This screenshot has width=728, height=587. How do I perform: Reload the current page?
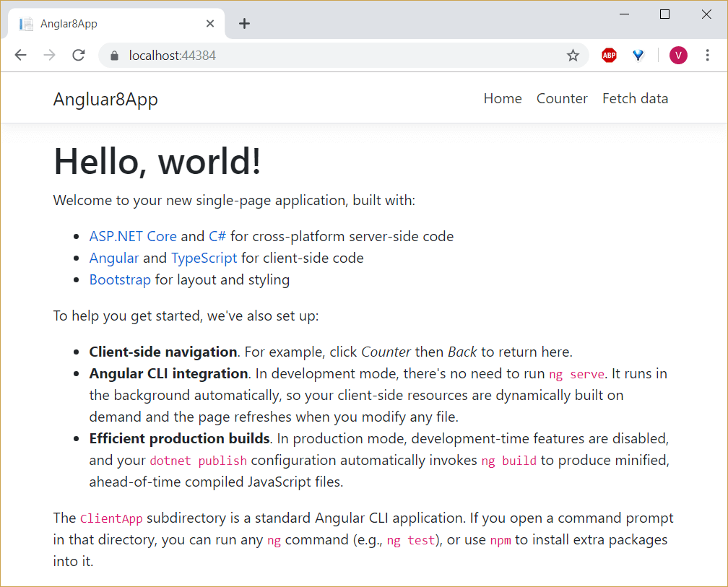point(79,55)
